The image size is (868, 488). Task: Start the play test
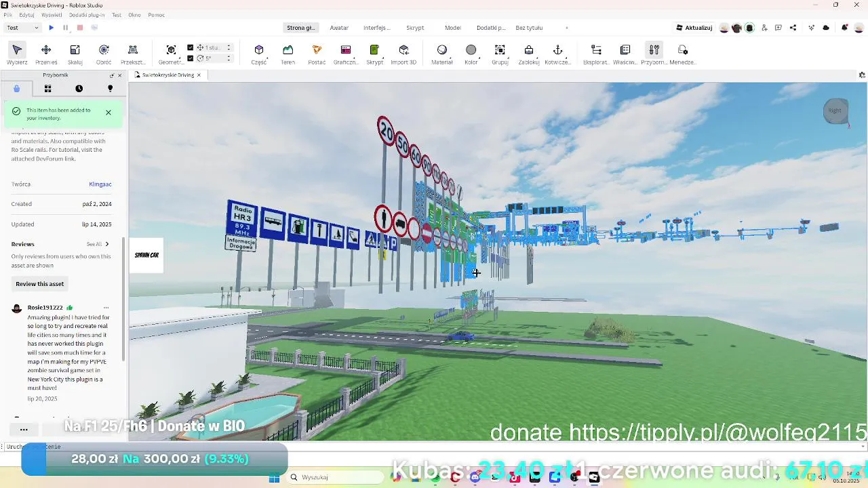51,28
